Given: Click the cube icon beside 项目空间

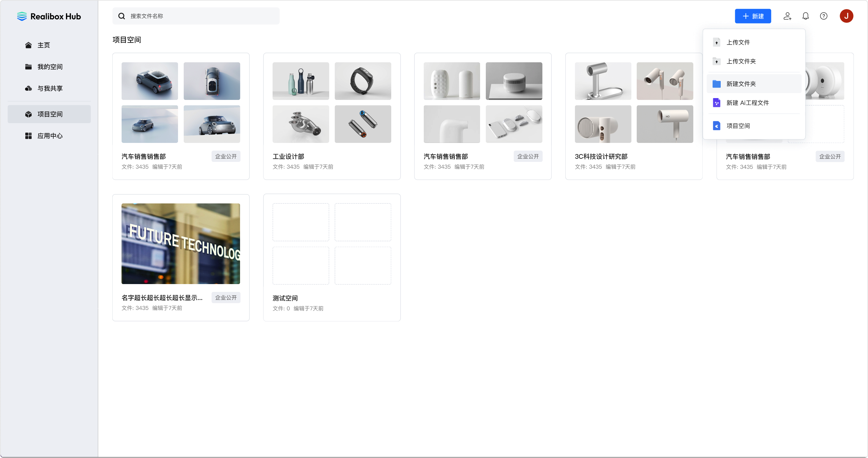Looking at the screenshot, I should coord(28,114).
